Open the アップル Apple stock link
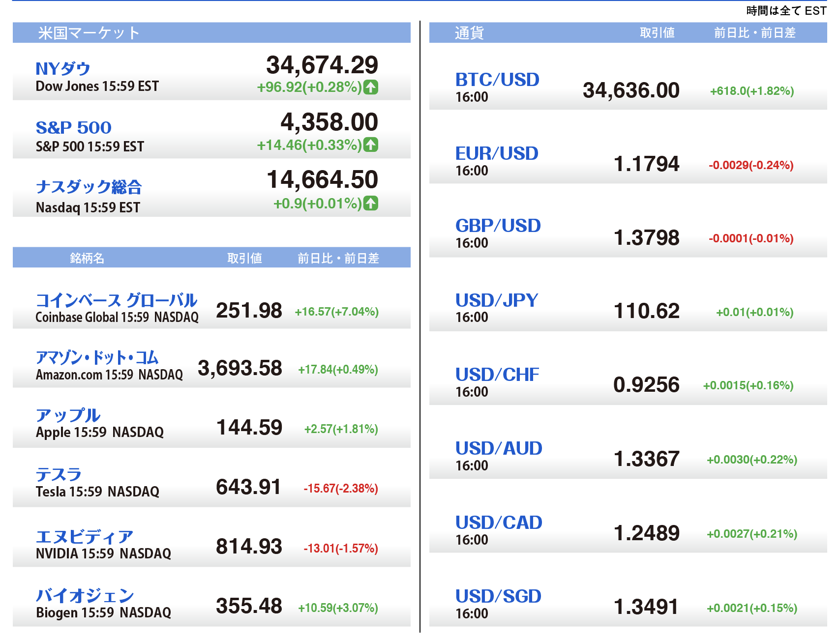This screenshot has width=840, height=640. click(x=68, y=416)
